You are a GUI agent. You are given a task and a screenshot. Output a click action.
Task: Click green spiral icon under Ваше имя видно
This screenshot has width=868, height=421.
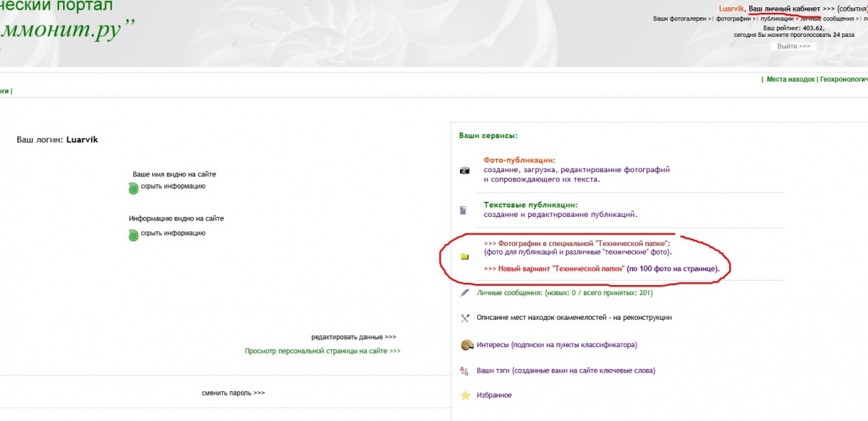(x=133, y=188)
